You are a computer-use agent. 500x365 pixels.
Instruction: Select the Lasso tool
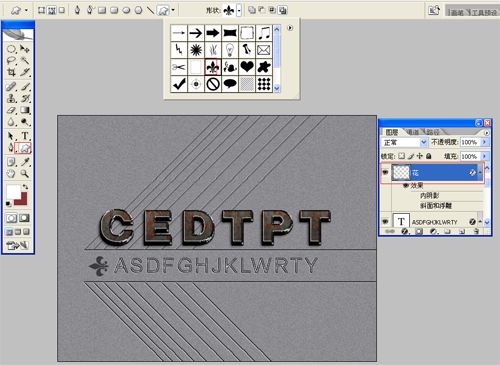click(x=11, y=61)
